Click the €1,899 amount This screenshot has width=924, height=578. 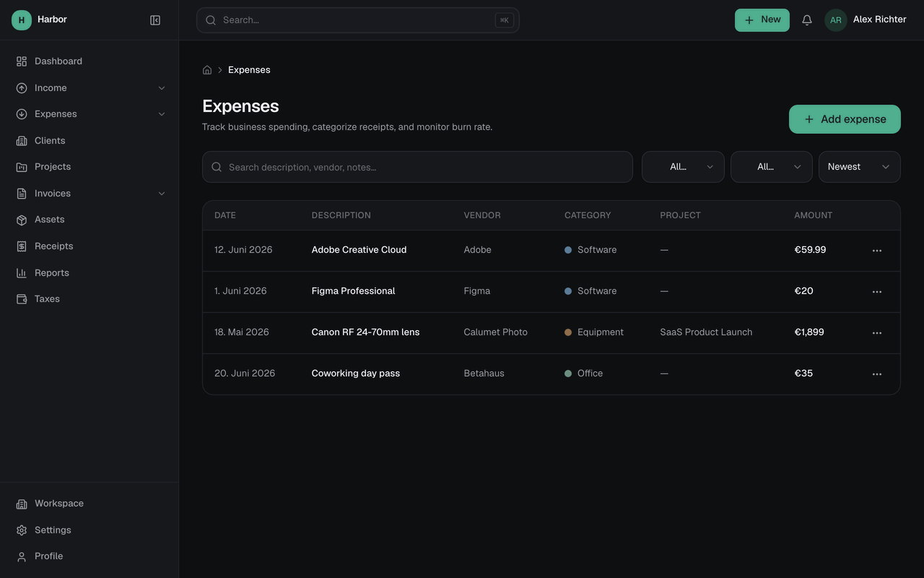(809, 332)
